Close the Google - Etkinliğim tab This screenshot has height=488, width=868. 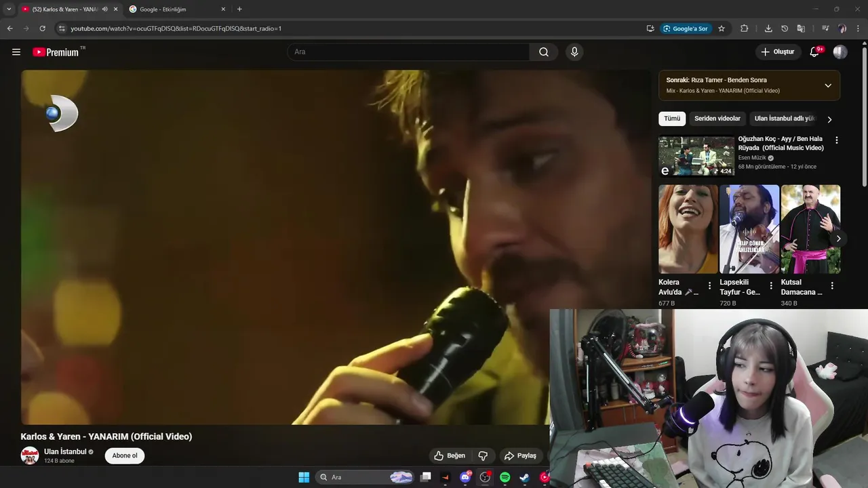223,9
